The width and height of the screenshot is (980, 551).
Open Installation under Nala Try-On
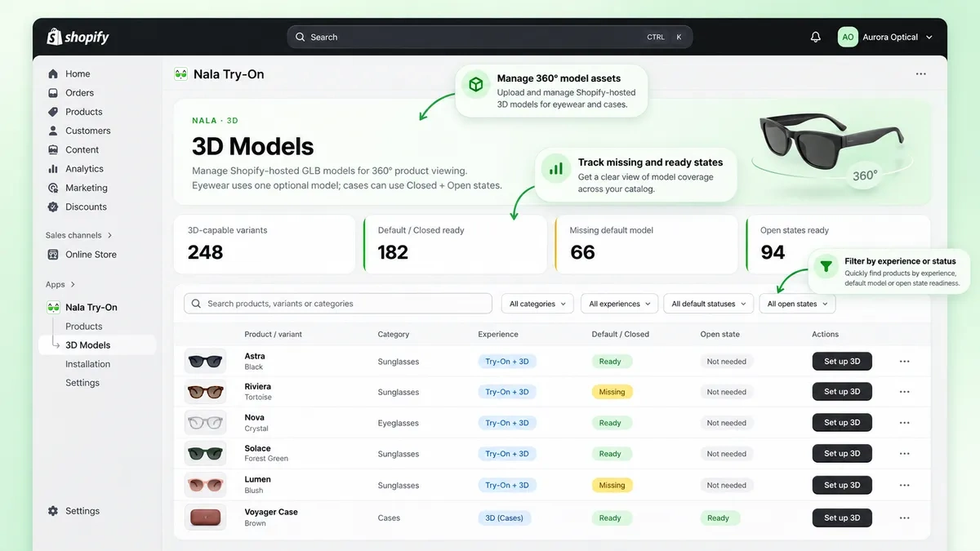pyautogui.click(x=87, y=364)
